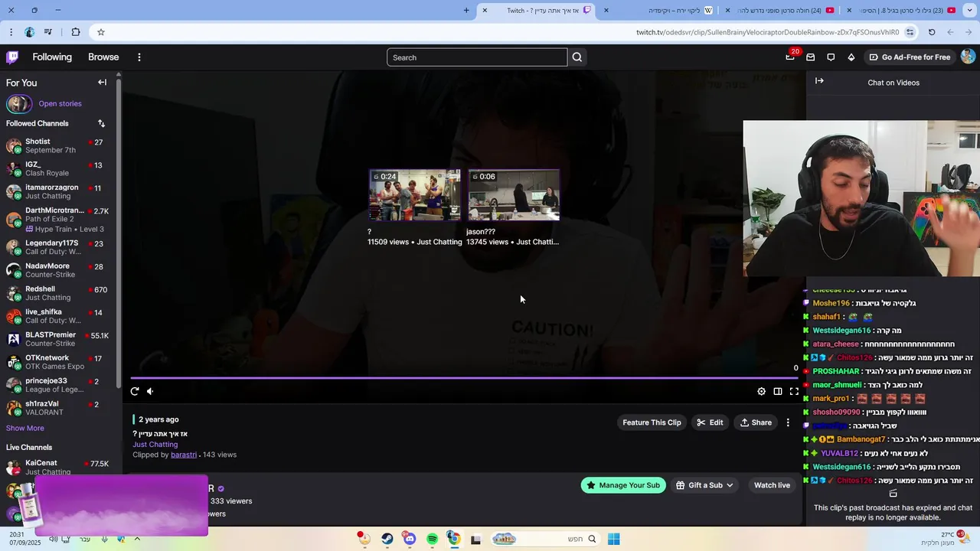Open Windows Start menu
The image size is (980, 551).
click(613, 539)
